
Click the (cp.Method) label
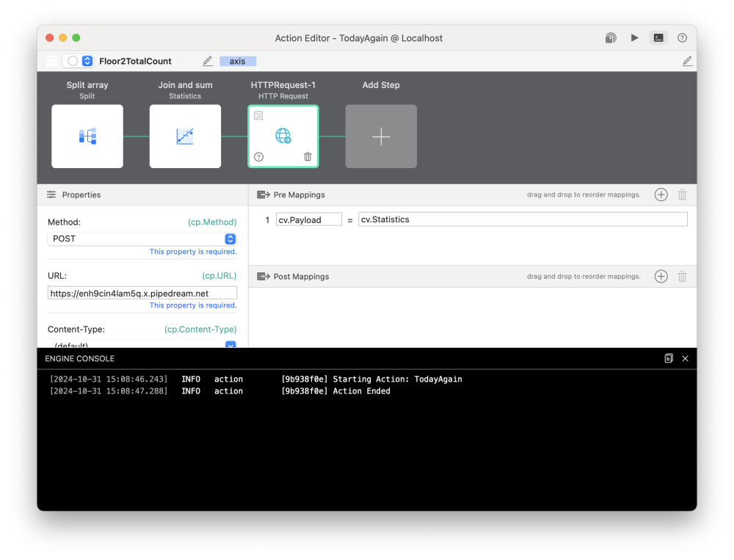[x=212, y=222]
